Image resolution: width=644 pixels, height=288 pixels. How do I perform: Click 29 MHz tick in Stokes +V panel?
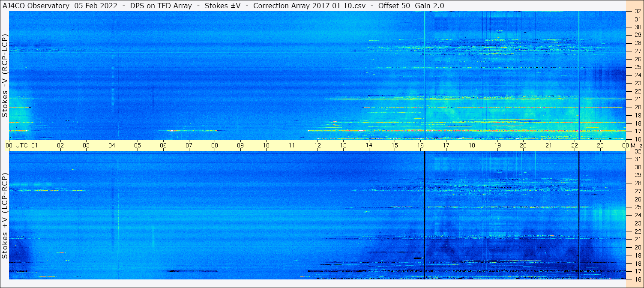pyautogui.click(x=638, y=175)
